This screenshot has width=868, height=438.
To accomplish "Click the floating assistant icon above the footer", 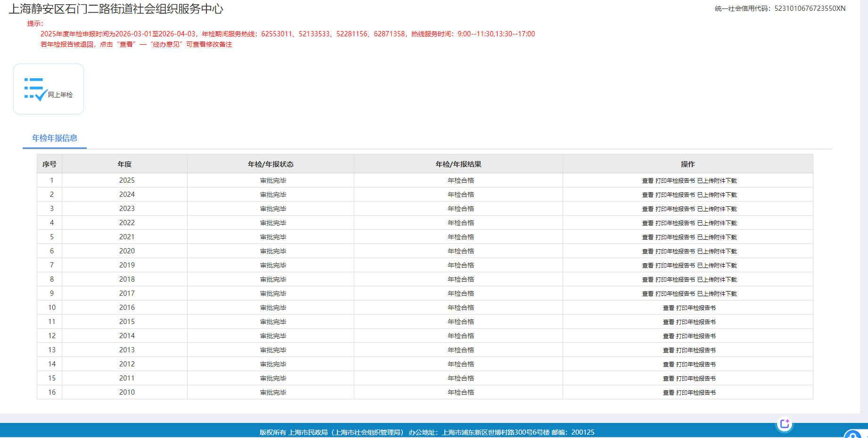I will pos(785,424).
